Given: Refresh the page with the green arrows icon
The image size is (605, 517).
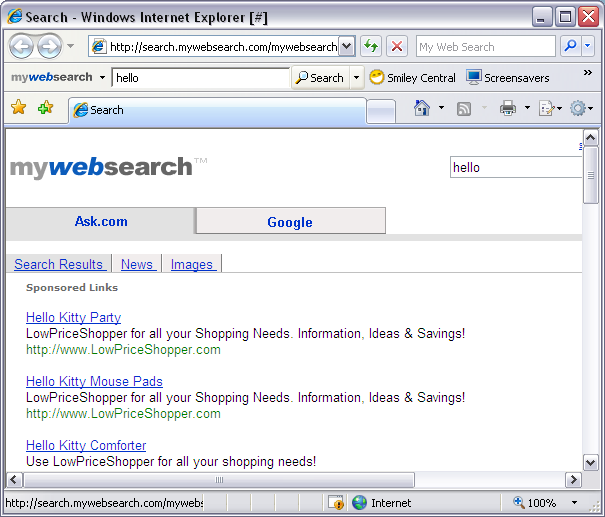Looking at the screenshot, I should [x=371, y=46].
